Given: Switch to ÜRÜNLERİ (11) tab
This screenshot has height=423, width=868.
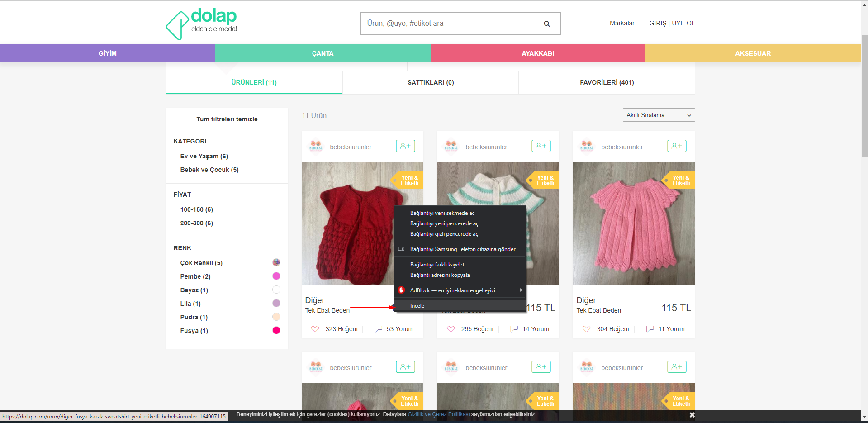Looking at the screenshot, I should click(x=254, y=82).
